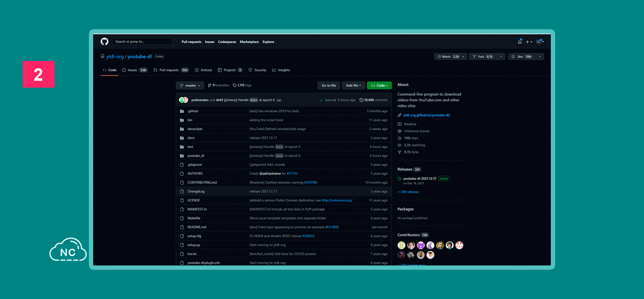
Task: Open the .github folder
Action: 193,111
